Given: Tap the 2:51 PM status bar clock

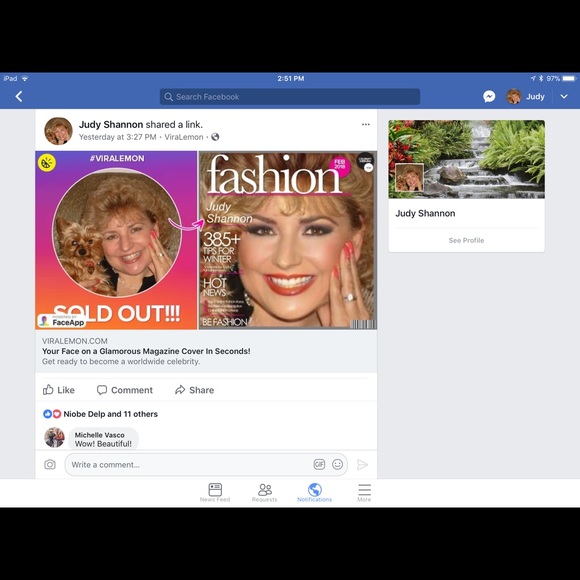Looking at the screenshot, I should (291, 78).
